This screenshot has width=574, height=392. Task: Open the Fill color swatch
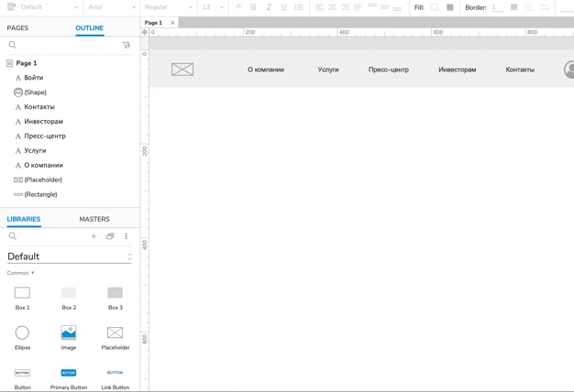click(435, 7)
